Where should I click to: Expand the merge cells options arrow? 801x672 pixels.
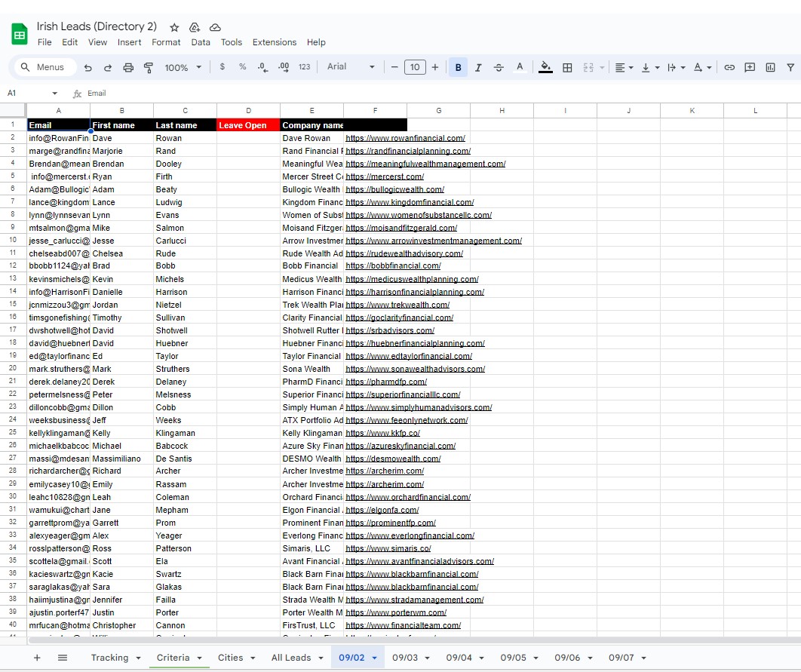[602, 67]
